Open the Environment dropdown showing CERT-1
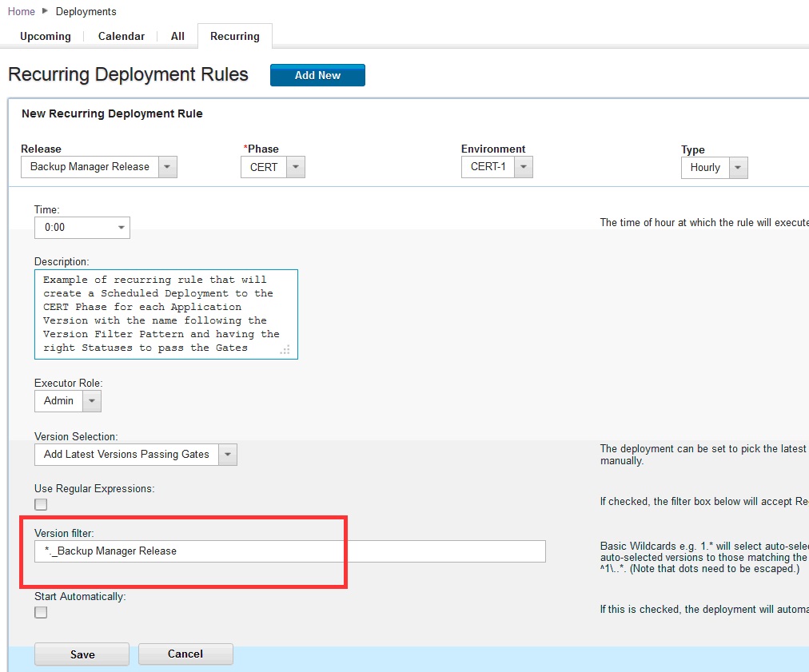The width and height of the screenshot is (809, 672). (x=496, y=167)
